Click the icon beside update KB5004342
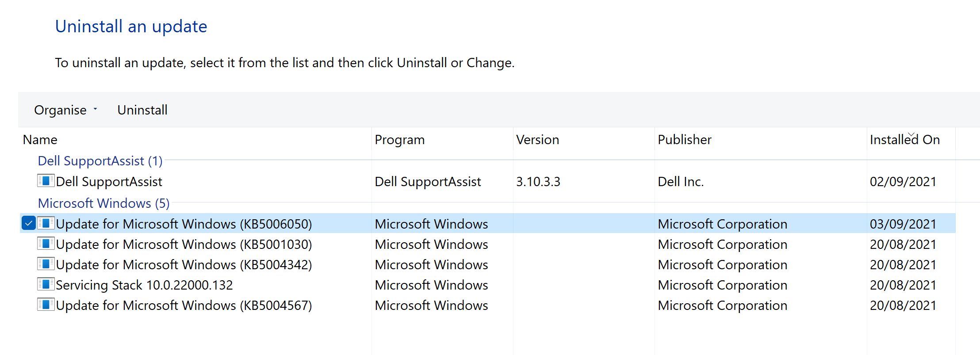Viewport: 980px width, 355px height. (46, 264)
